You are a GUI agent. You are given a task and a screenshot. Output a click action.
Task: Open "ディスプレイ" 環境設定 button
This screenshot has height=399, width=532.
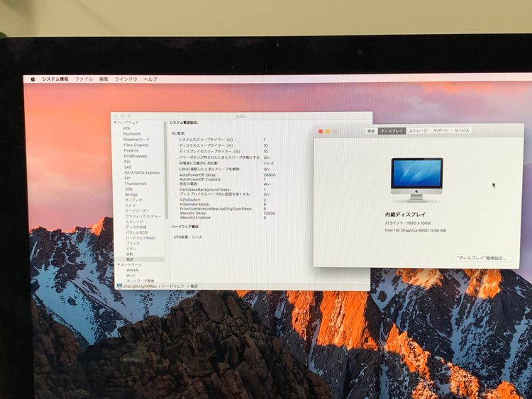coord(482,258)
